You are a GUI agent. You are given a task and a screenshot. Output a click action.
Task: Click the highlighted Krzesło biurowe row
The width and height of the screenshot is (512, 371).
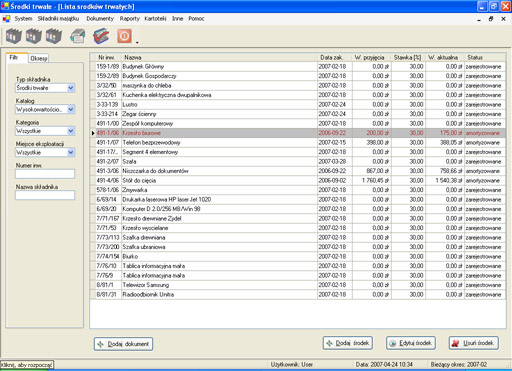[x=298, y=133]
